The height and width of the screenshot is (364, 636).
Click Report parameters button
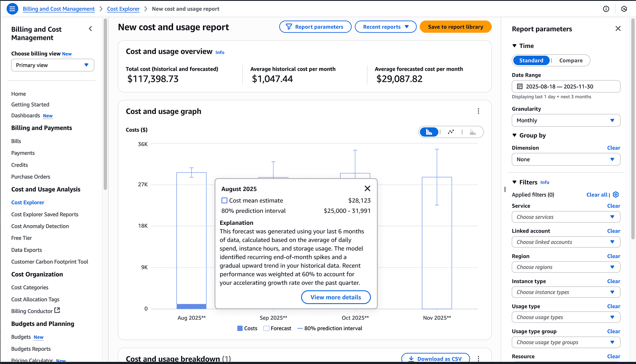315,27
